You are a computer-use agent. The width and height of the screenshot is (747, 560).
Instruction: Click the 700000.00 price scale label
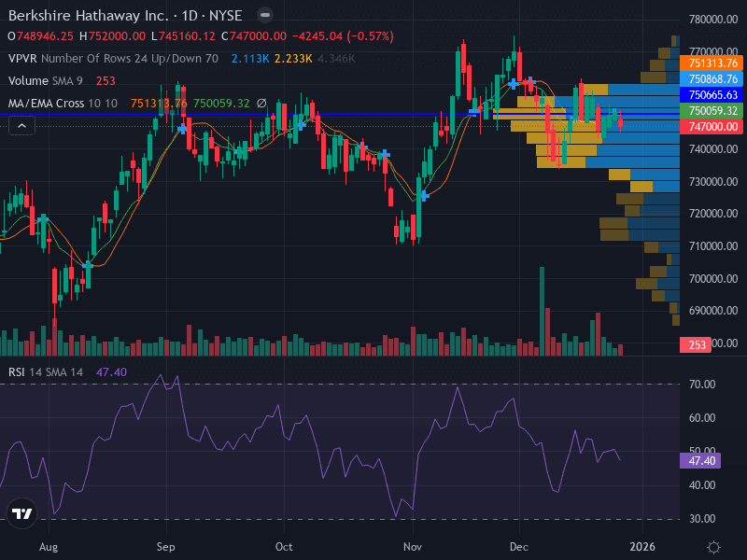713,278
